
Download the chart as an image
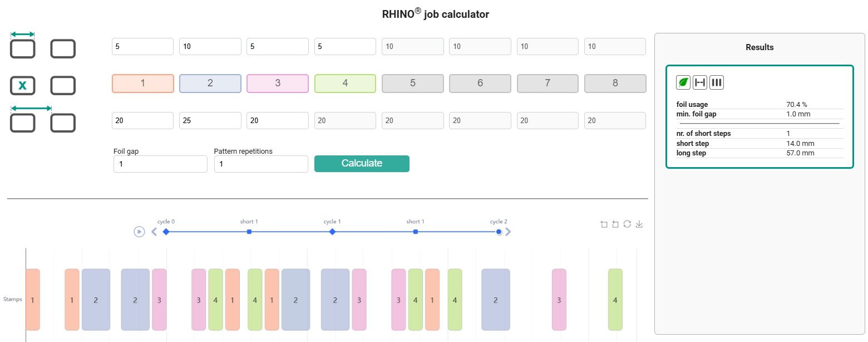tap(639, 224)
